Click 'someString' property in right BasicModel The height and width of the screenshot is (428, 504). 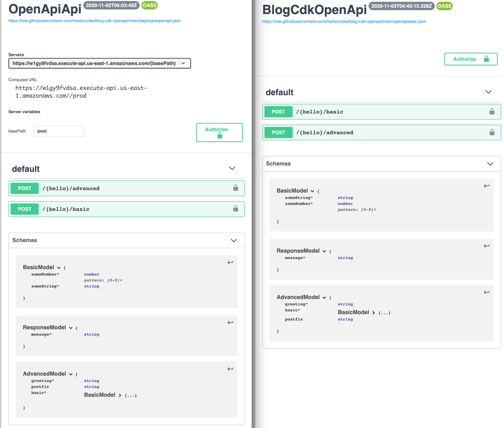(299, 198)
